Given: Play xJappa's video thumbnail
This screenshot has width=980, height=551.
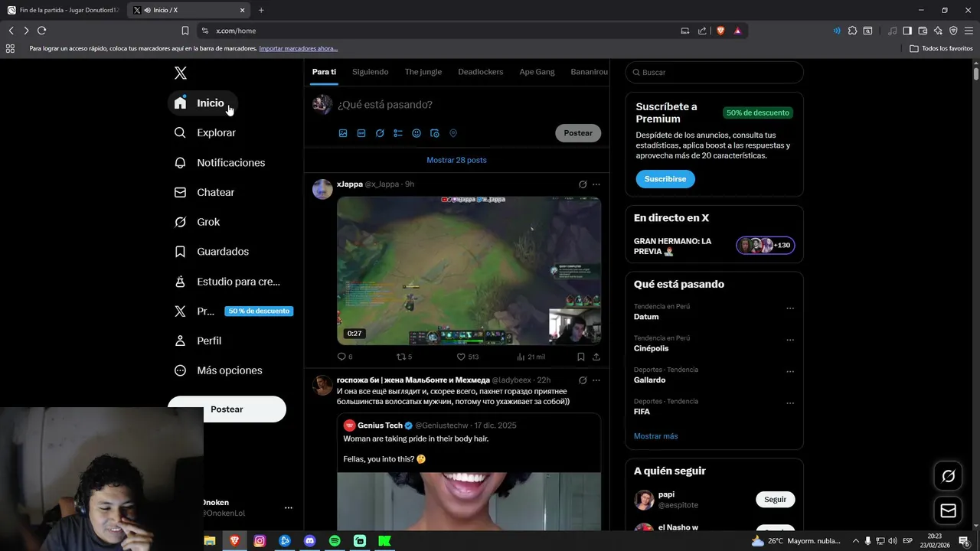Looking at the screenshot, I should [x=469, y=270].
